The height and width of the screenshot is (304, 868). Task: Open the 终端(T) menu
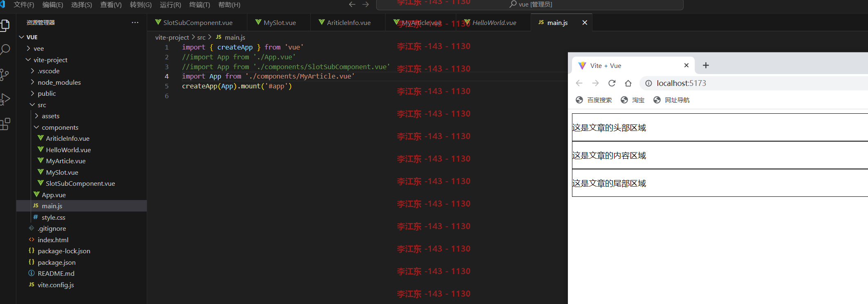point(200,5)
